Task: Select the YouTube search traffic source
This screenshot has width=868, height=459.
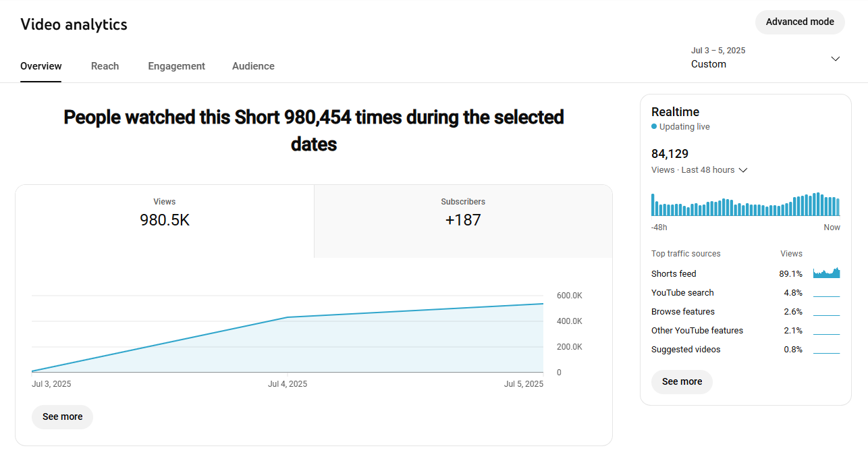Action: (682, 293)
